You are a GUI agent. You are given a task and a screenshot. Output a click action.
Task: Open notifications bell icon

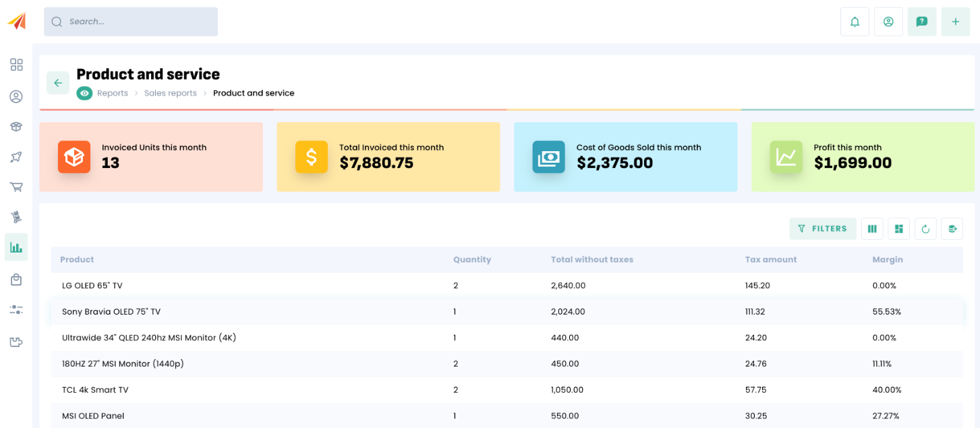855,22
